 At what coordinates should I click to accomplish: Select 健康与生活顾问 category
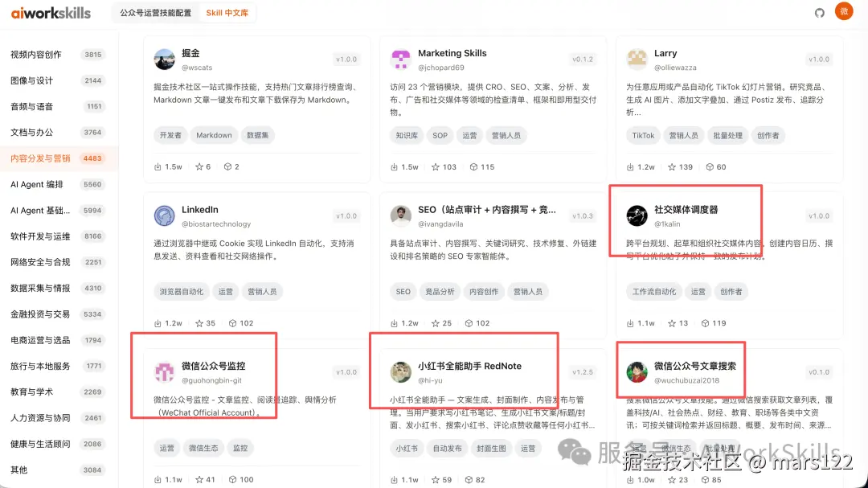click(58, 445)
